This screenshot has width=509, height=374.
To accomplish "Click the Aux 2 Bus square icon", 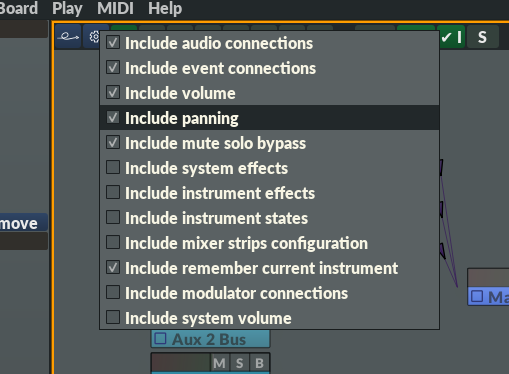I will [x=161, y=339].
